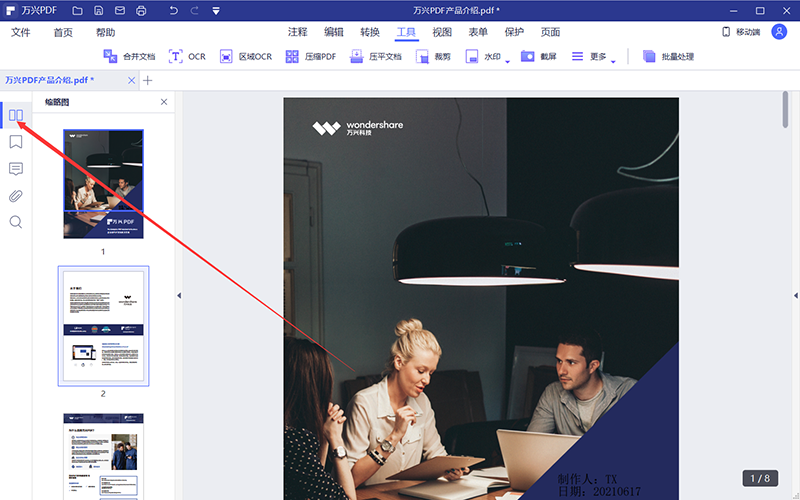This screenshot has height=500, width=800.
Task: Open the 更多 tools menu
Action: [x=588, y=56]
